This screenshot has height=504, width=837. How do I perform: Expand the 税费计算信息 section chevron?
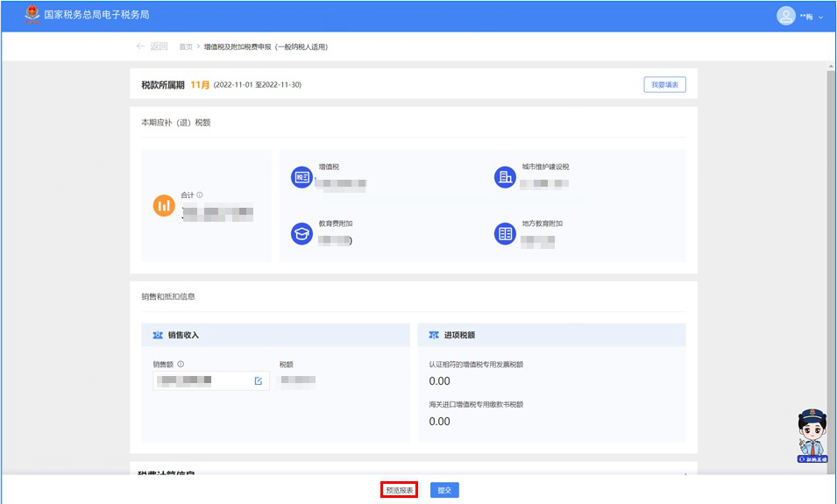(684, 474)
